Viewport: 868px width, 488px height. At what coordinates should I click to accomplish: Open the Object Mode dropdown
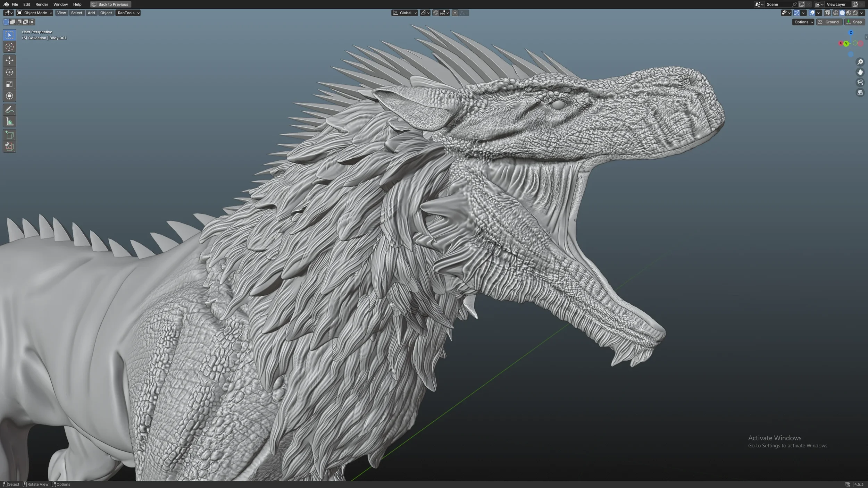(35, 13)
